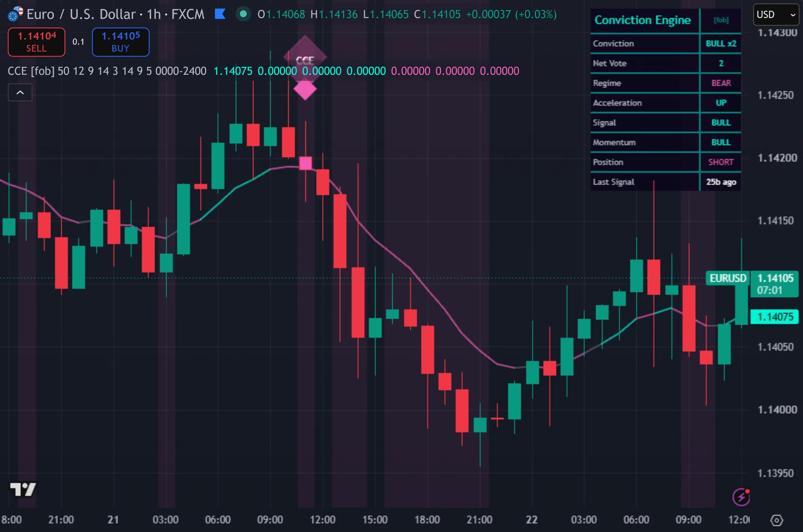
Task: Click the 1.14050 price axis label
Action: [x=775, y=347]
